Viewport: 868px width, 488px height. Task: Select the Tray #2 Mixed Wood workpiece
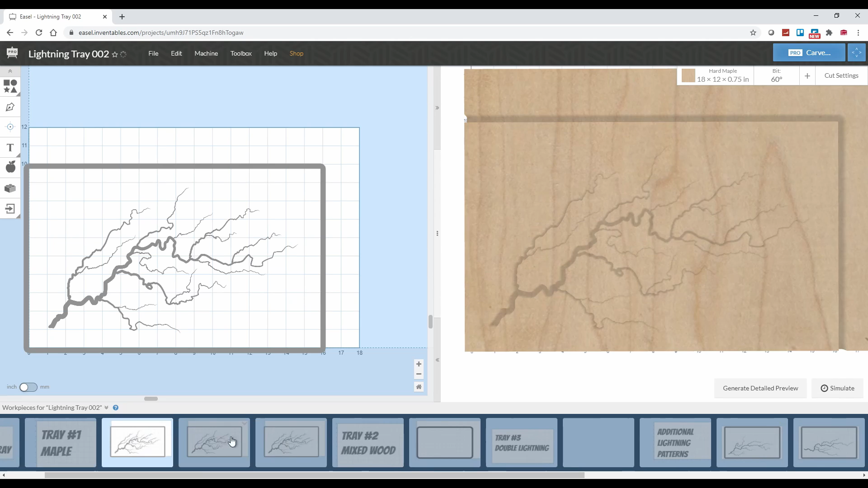click(368, 442)
